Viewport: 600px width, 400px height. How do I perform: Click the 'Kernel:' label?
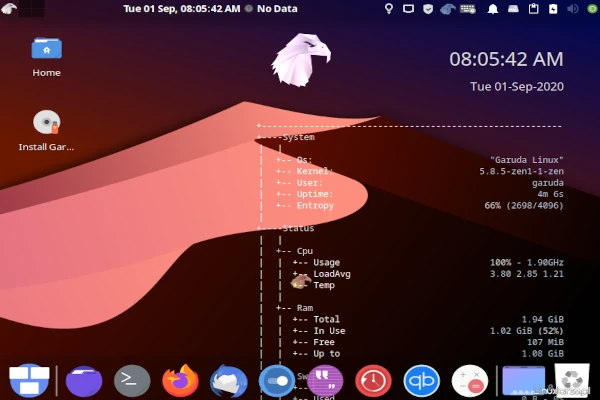click(315, 171)
